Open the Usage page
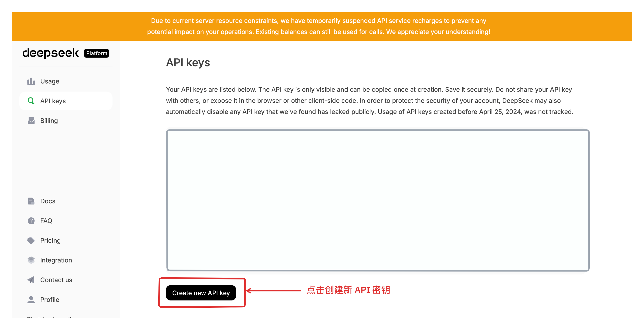The width and height of the screenshot is (644, 330). [x=66, y=81]
